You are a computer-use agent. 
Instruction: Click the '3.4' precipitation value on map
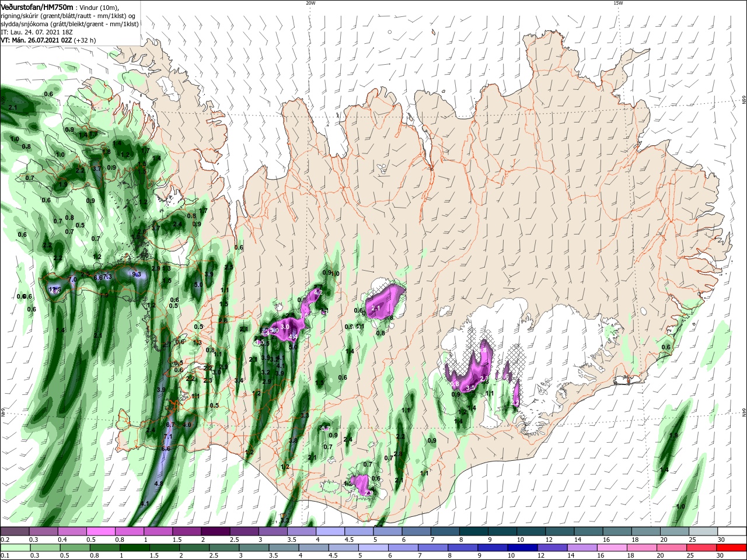tap(239, 381)
